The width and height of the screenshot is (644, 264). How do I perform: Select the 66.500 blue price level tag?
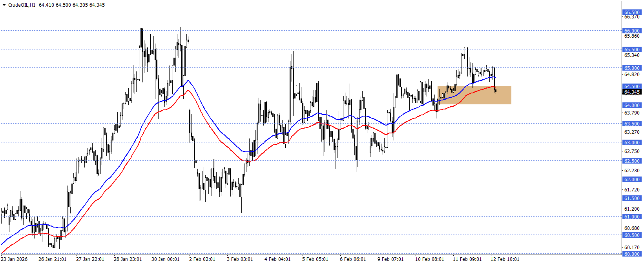632,12
